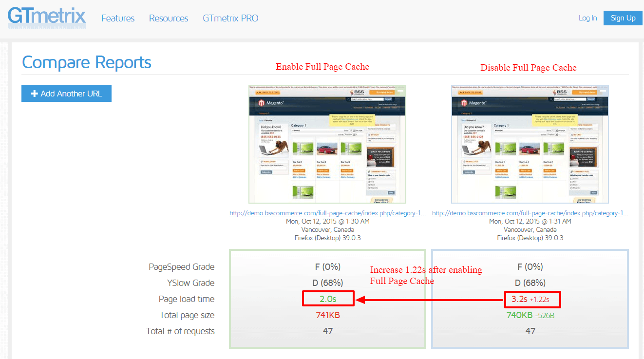Click the left report's 47 requests count
644x359 pixels.
[328, 331]
